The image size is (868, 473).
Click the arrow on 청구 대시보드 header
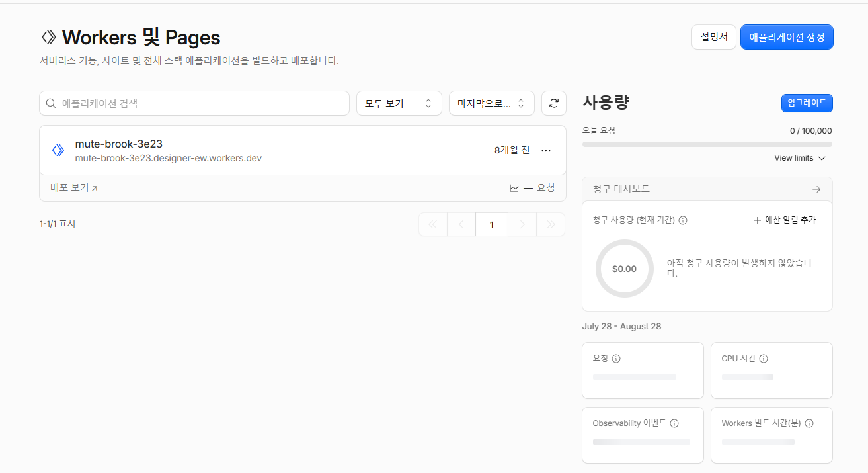click(x=816, y=189)
